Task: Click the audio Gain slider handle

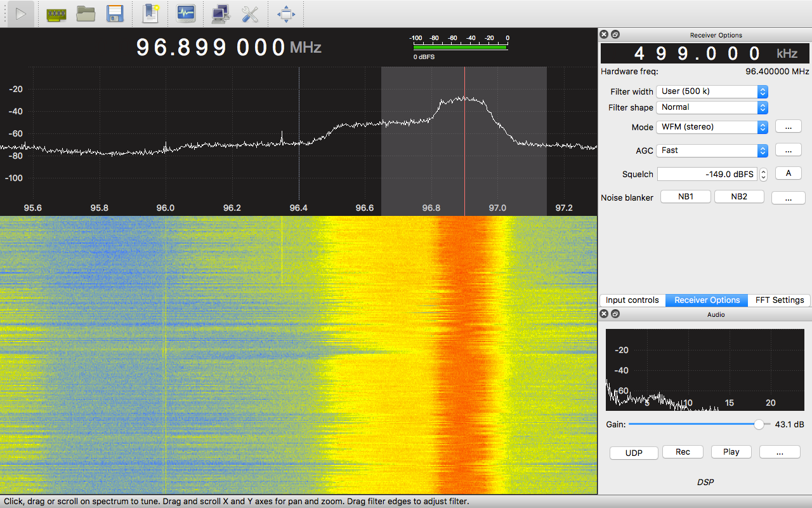Action: point(759,424)
